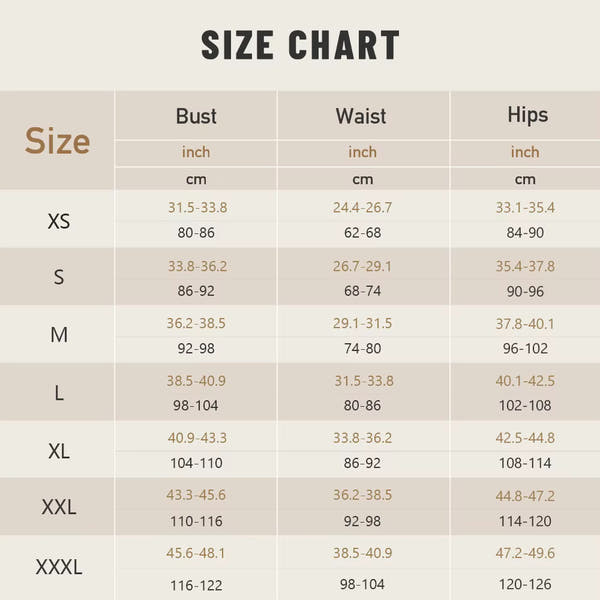
Task: Select the XS size row label
Action: (59, 221)
